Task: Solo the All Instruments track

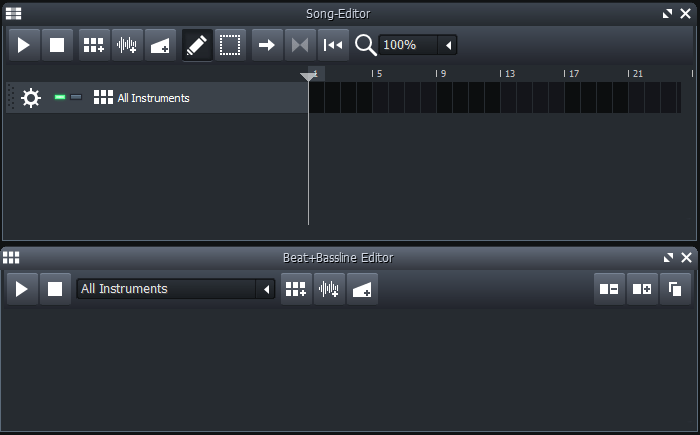Action: [x=76, y=98]
